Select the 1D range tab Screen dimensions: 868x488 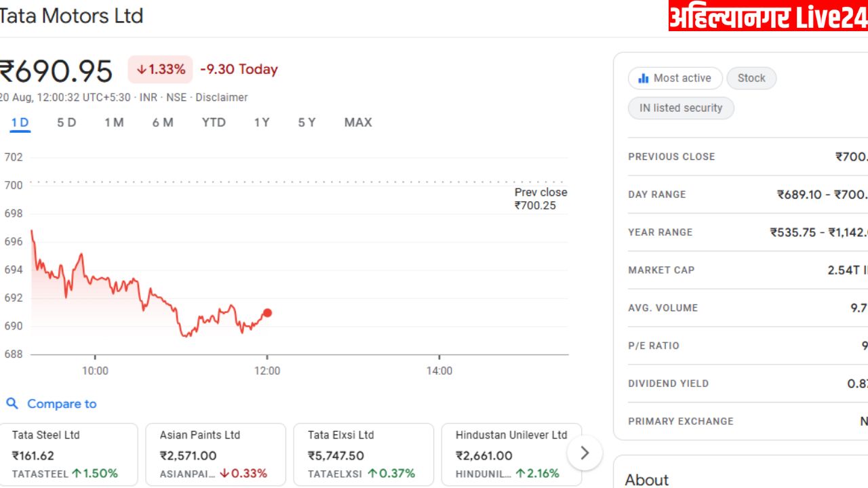point(20,123)
